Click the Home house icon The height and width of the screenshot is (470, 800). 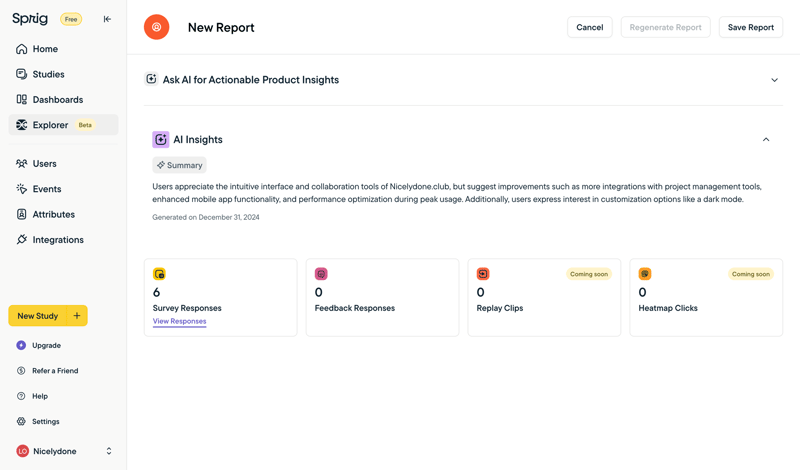[21, 49]
